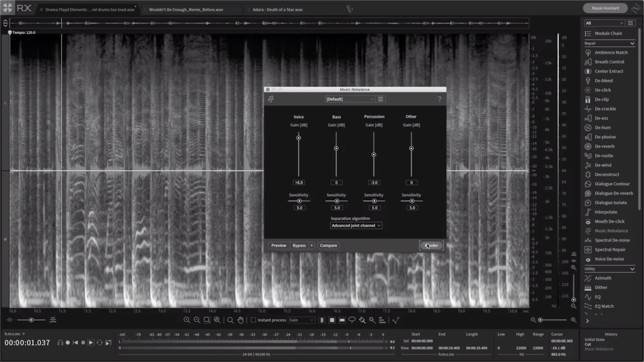This screenshot has width=644, height=362.
Task: Adjust the Bass sensitivity slider
Action: 337,201
